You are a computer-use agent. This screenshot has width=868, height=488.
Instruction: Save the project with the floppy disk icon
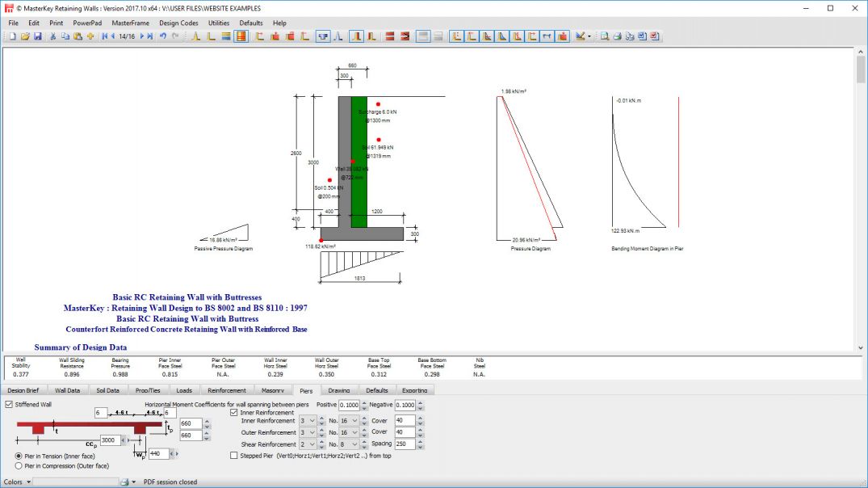point(38,36)
